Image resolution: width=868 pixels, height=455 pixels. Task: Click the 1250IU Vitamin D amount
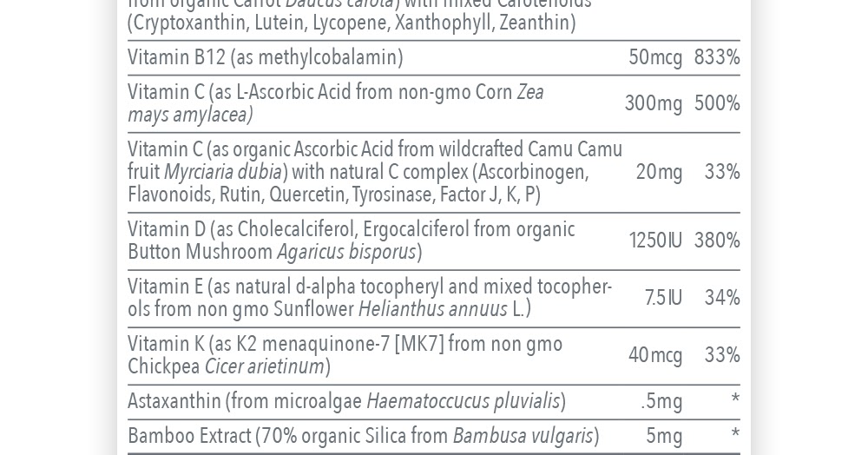tap(654, 241)
